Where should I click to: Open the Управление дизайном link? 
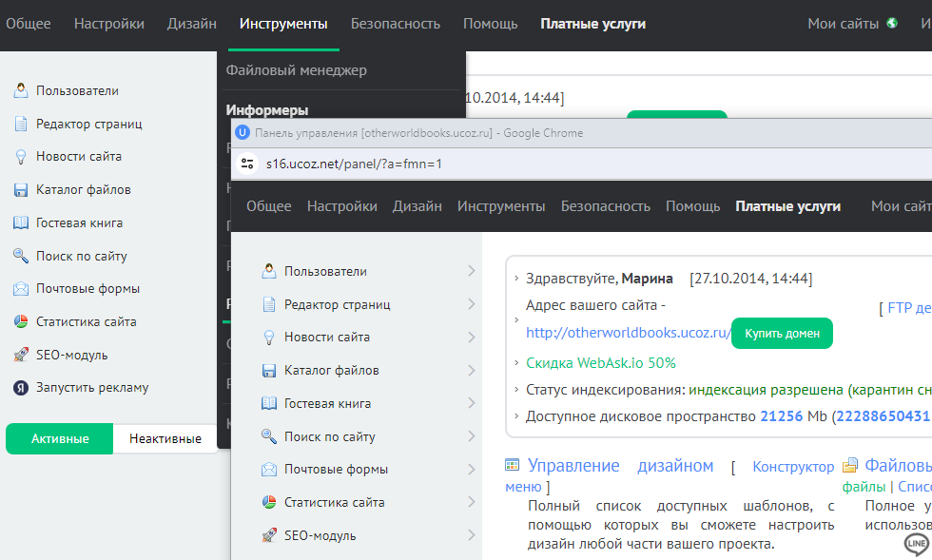point(620,466)
